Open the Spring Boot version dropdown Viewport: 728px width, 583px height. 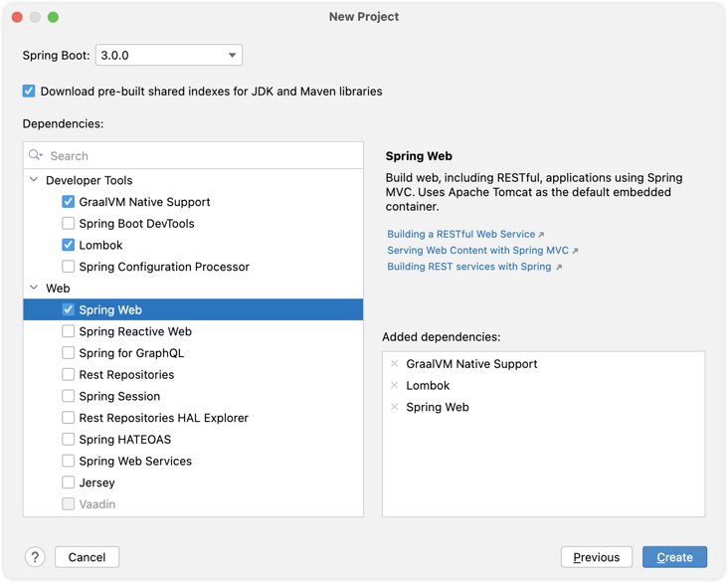[168, 56]
